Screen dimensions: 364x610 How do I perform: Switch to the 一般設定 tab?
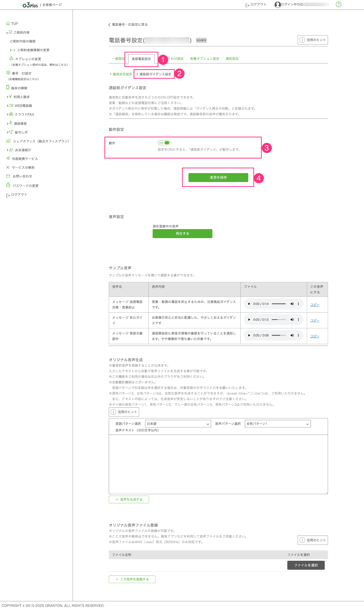pyautogui.click(x=118, y=58)
